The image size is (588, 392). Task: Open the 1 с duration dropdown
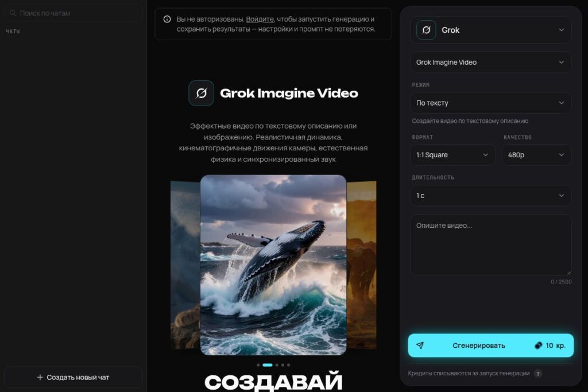(x=491, y=196)
